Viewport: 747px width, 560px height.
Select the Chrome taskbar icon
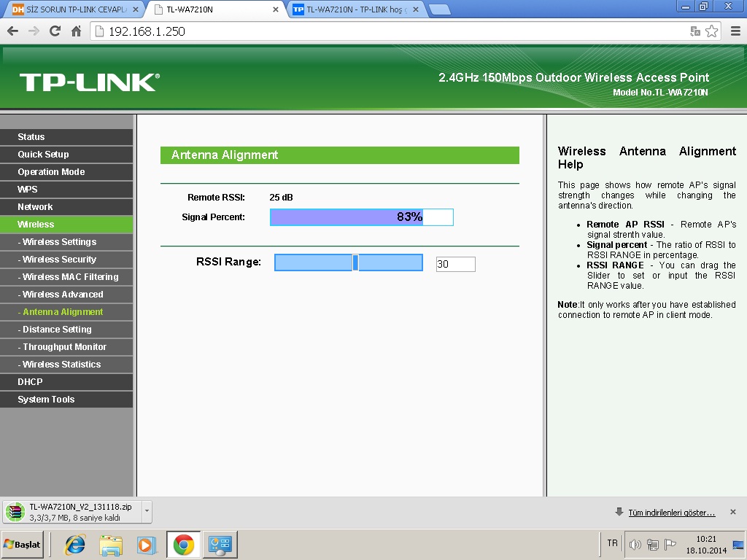[183, 545]
